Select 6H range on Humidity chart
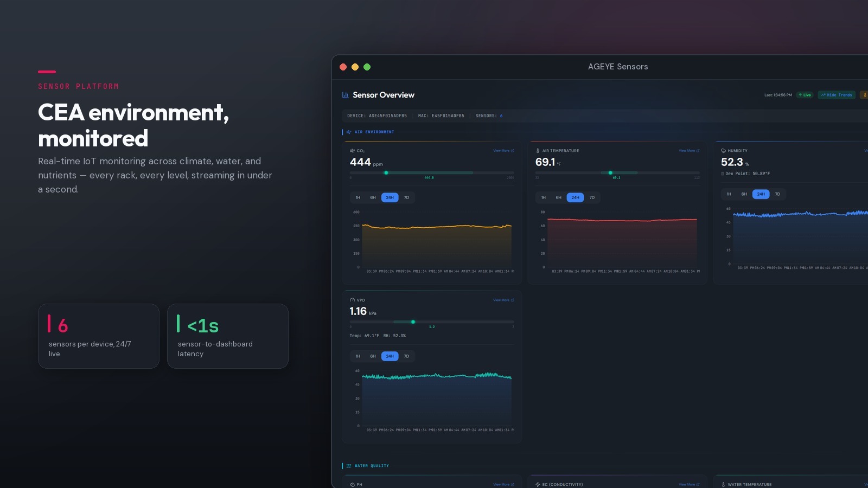The height and width of the screenshot is (488, 868). (x=744, y=194)
